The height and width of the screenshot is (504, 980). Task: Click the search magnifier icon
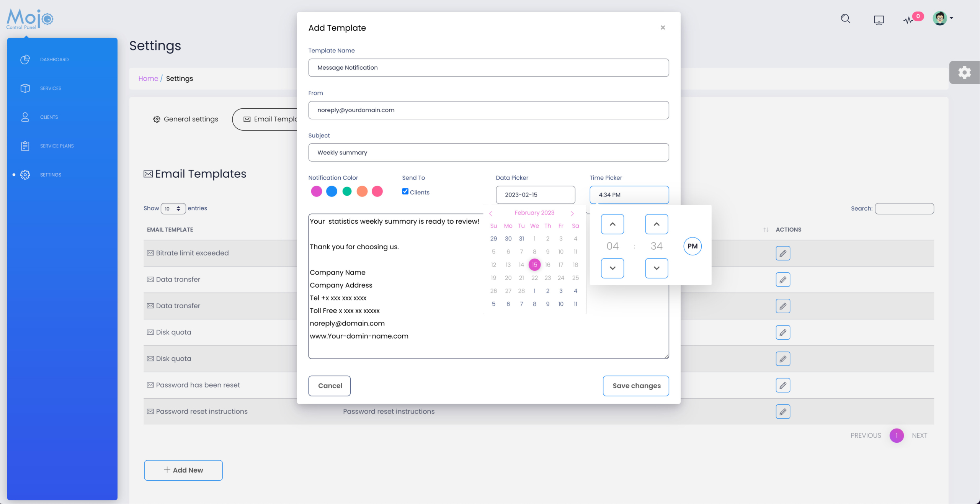[846, 18]
